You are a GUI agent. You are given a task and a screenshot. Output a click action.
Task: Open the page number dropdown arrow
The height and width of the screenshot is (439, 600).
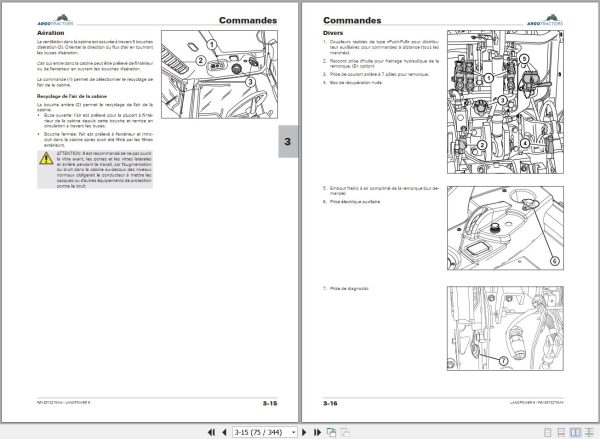[x=293, y=432]
